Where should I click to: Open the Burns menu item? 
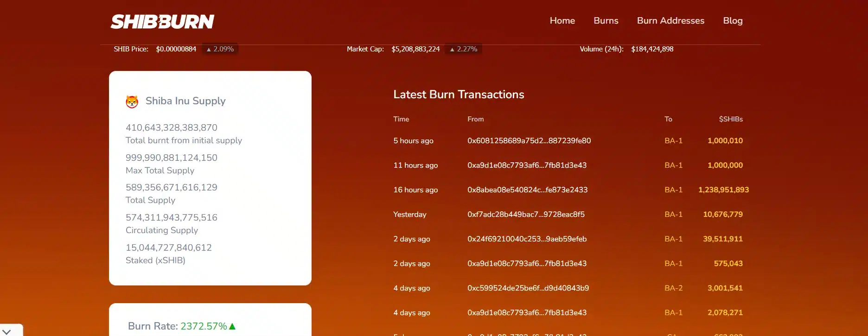606,20
